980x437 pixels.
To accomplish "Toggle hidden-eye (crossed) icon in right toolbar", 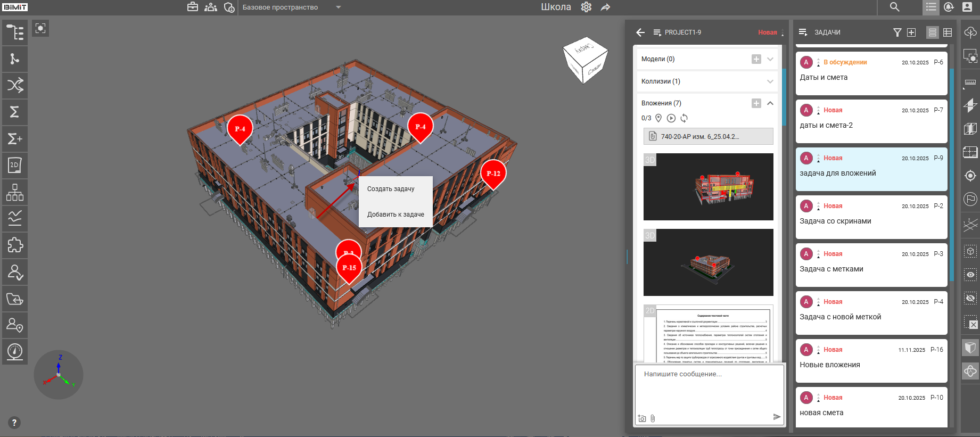I will pos(970,298).
